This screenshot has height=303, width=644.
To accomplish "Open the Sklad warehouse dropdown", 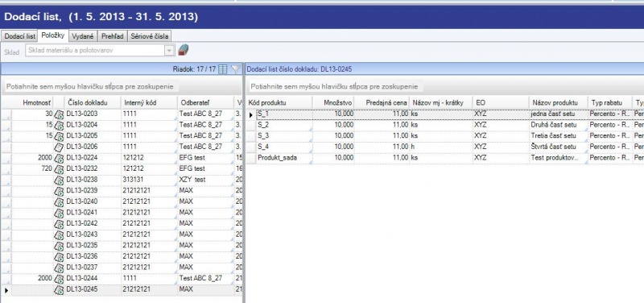I will click(x=169, y=51).
